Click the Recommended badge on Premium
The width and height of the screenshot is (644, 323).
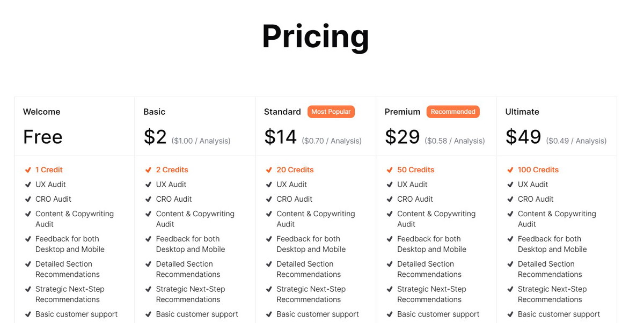pos(453,112)
